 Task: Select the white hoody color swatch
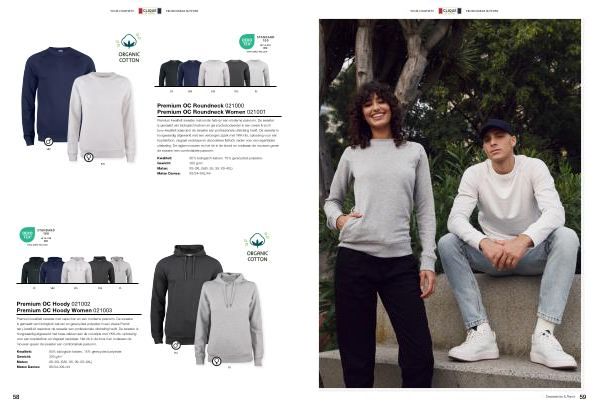(77, 270)
